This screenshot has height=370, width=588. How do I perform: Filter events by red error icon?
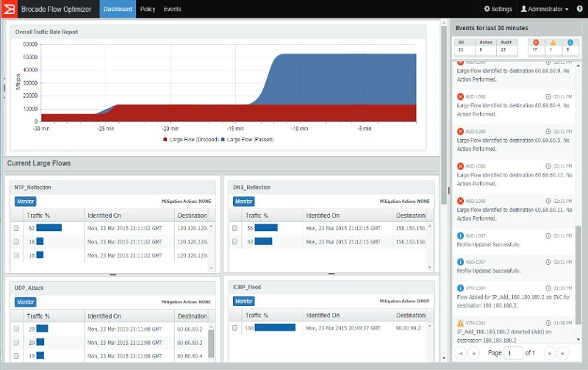(536, 43)
